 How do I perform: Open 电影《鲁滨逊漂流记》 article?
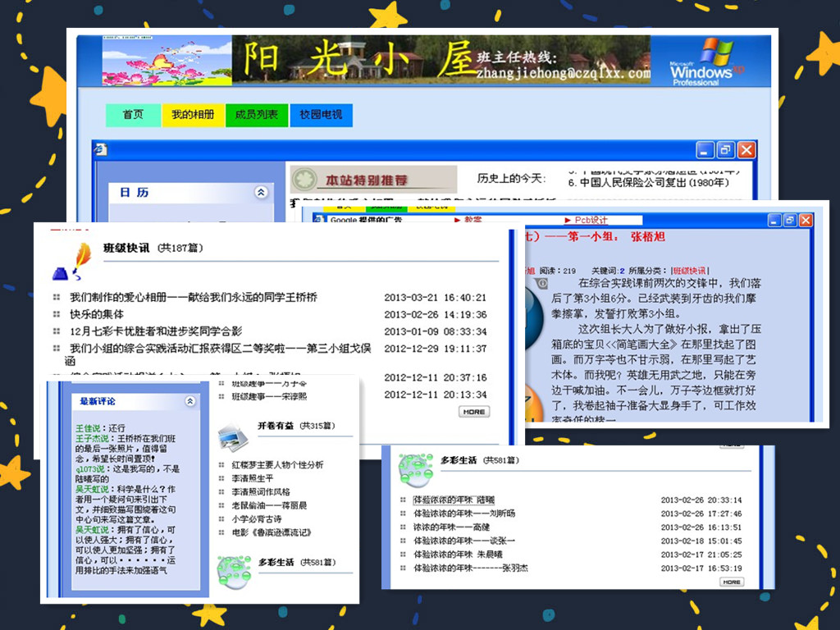(272, 532)
